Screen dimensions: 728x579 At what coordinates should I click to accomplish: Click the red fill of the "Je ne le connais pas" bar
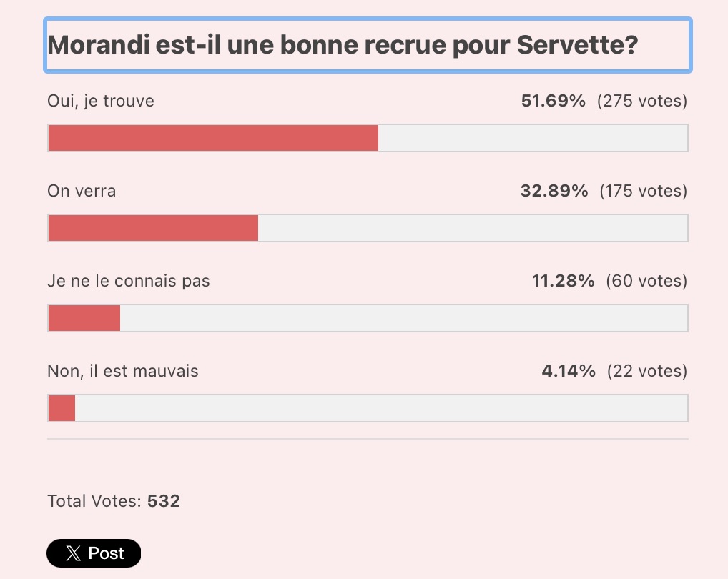[84, 318]
